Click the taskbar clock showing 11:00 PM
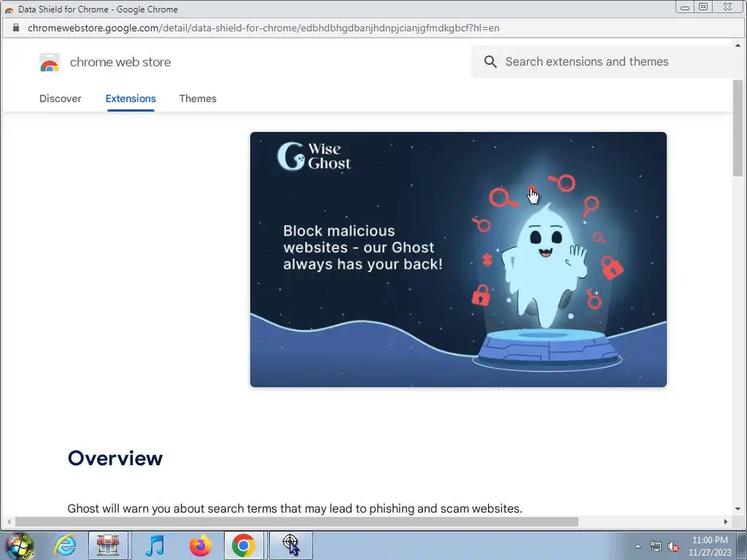 (710, 546)
